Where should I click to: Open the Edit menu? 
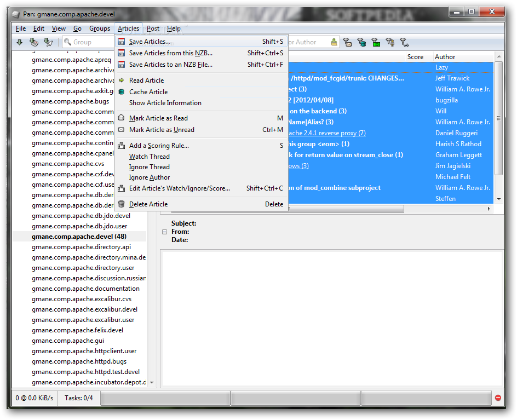[38, 28]
